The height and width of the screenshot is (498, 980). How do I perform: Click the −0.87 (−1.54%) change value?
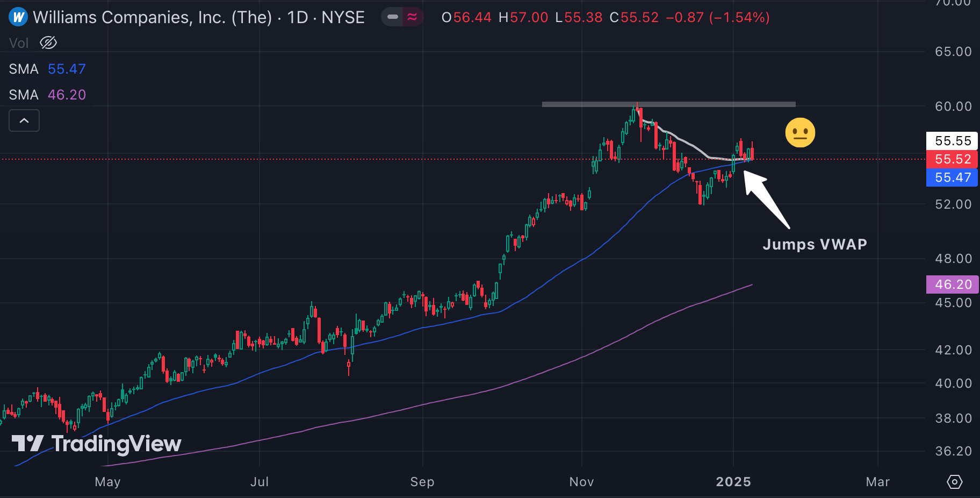(x=718, y=17)
